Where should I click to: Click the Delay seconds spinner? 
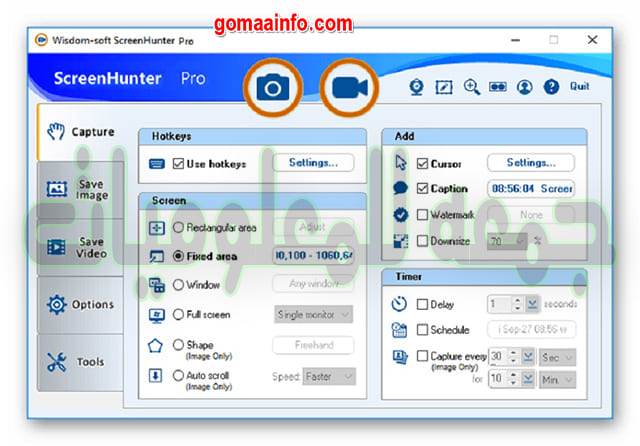coord(517,304)
